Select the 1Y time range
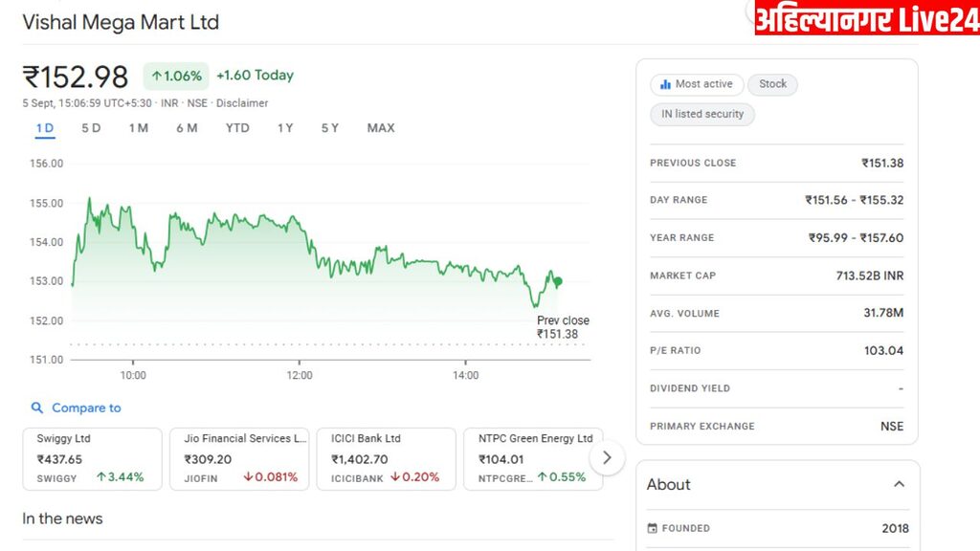This screenshot has height=551, width=980. coord(285,128)
